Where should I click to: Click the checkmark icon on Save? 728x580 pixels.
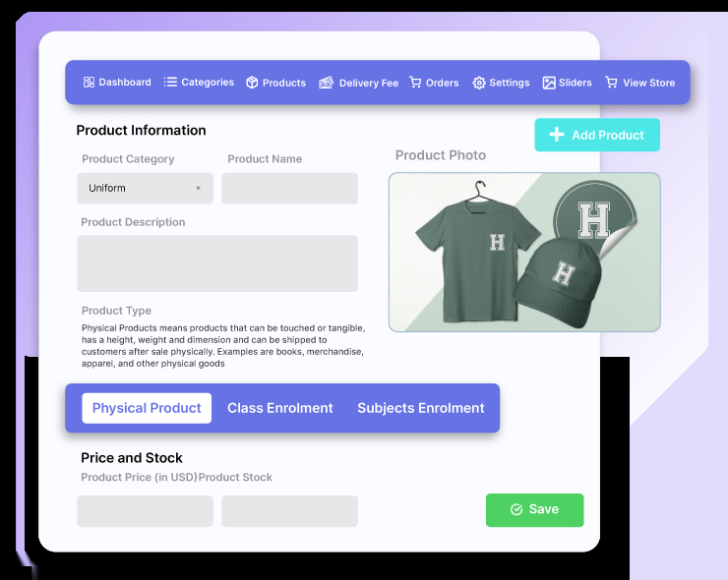click(x=516, y=509)
